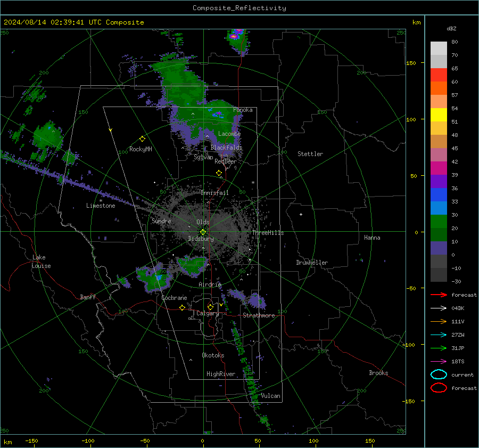Click the Lacombe city label
This screenshot has width=479, height=448.
pos(229,134)
